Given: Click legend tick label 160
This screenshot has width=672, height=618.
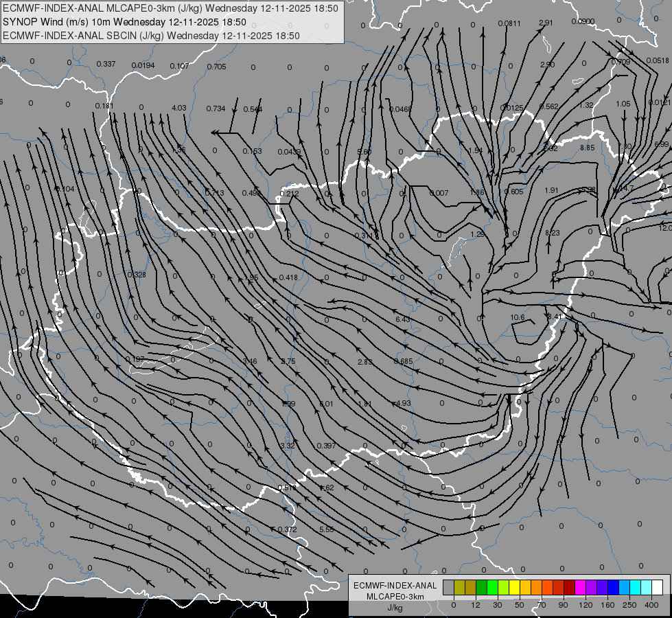Looking at the screenshot, I should pyautogui.click(x=607, y=605).
